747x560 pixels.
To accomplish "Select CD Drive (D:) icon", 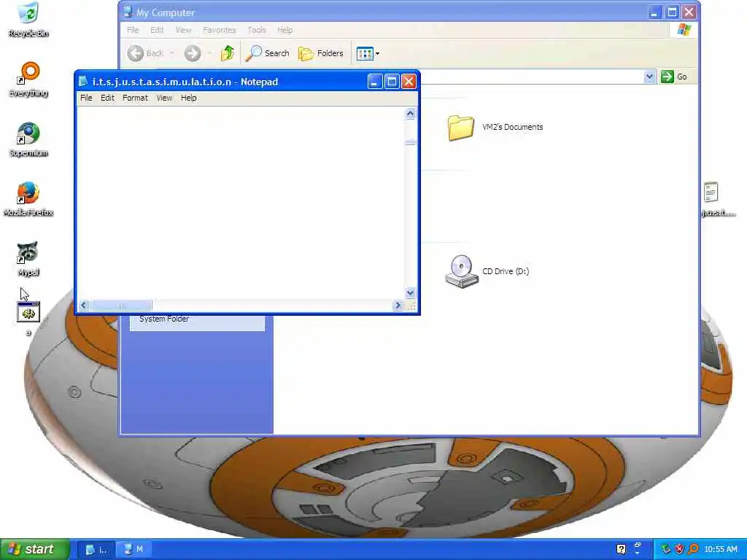I will pos(487,271).
